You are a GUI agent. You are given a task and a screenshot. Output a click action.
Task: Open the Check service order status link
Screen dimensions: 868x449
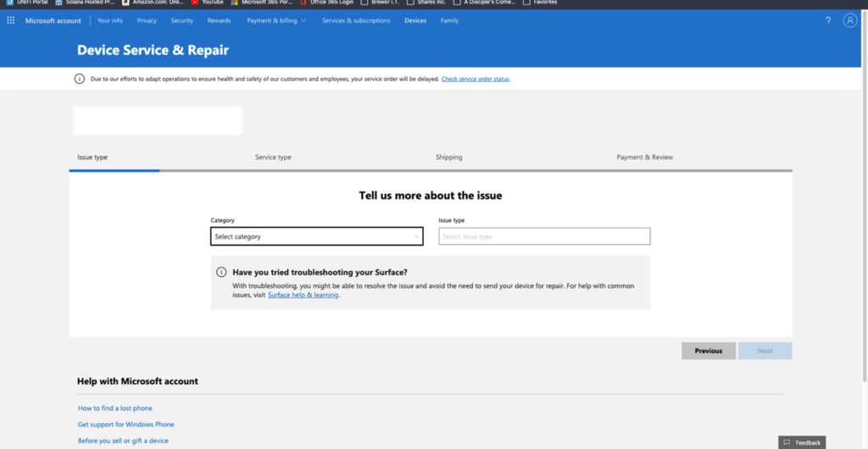tap(476, 79)
